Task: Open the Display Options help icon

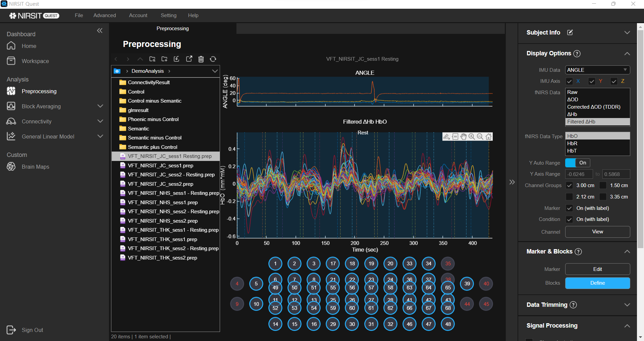Action: 577,54
